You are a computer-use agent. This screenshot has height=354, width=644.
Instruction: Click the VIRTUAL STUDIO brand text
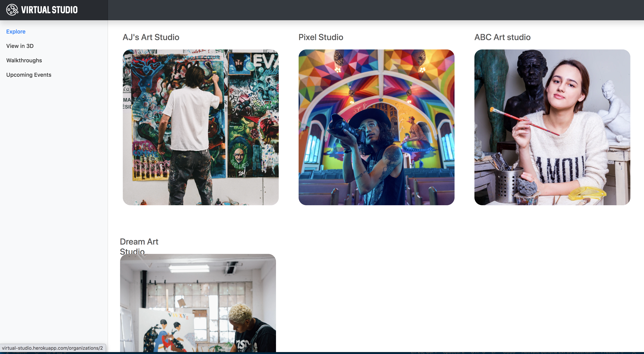coord(49,10)
